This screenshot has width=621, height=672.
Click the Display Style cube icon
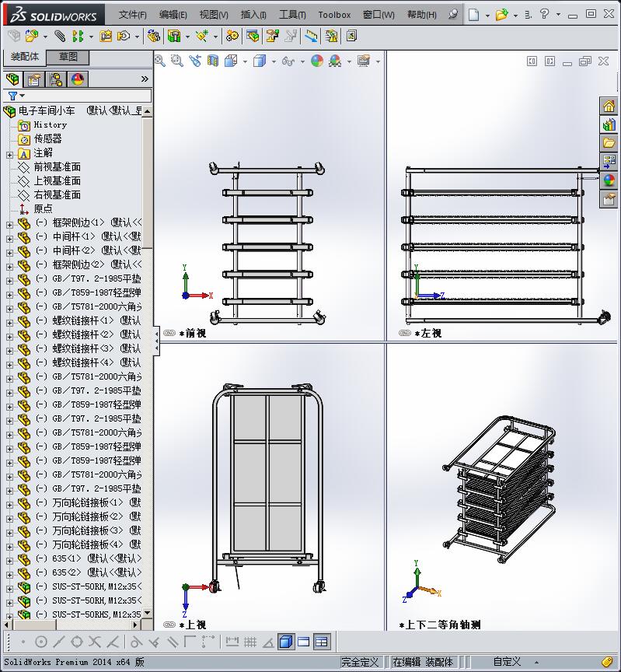[260, 61]
